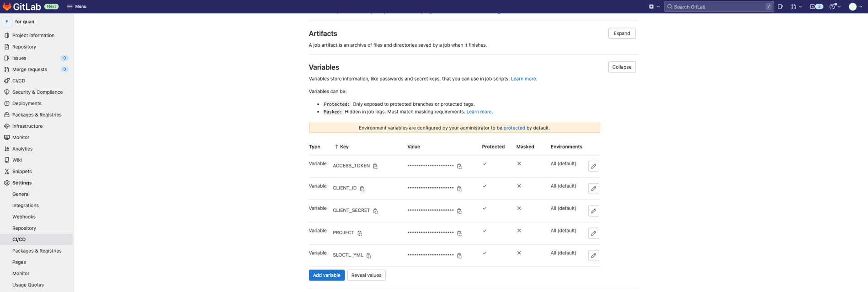Open the user avatar dropdown
Viewport: 868px width, 292px height.
[x=855, y=6]
